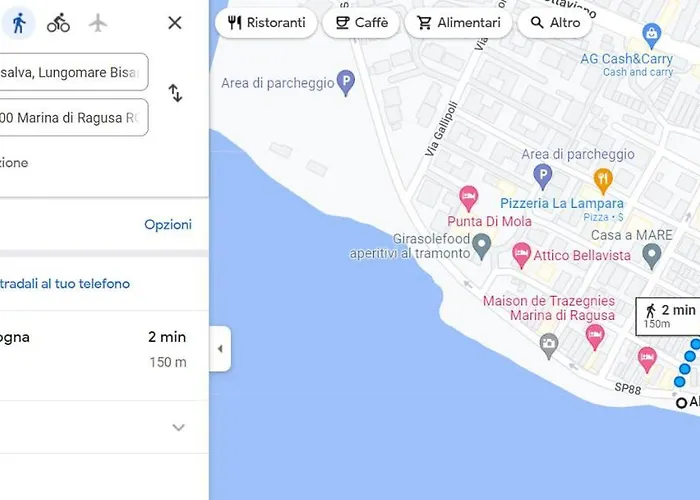Image resolution: width=700 pixels, height=500 pixels.
Task: Select the flight travel mode icon
Action: click(x=98, y=23)
